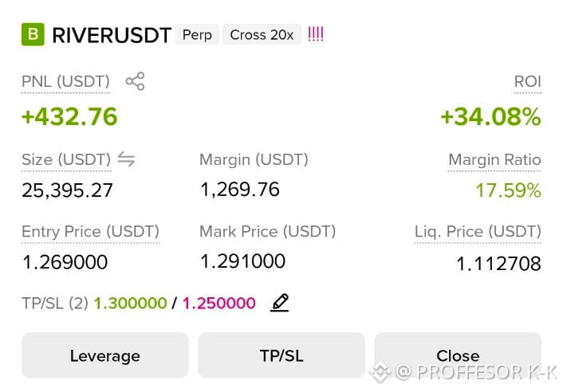This screenshot has height=392, width=563.
Task: Tap the share icon beside PNL (USDT)
Action: [135, 81]
